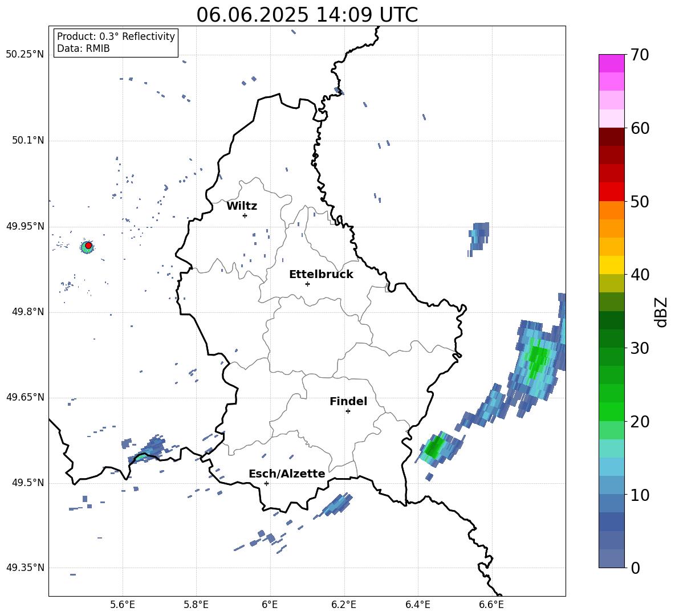
Task: Click the Esch/Alzette station cross marker
Action: (x=266, y=483)
